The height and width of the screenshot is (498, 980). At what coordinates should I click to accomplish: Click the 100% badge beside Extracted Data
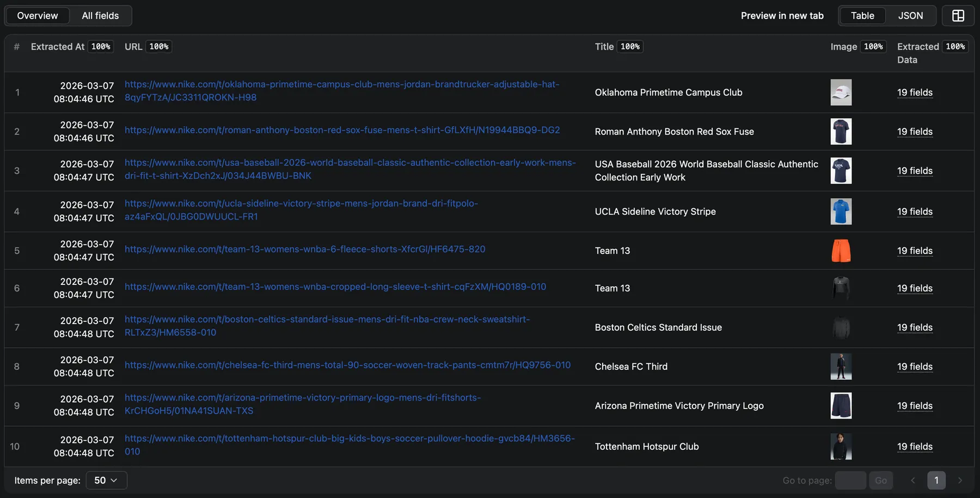tap(955, 46)
